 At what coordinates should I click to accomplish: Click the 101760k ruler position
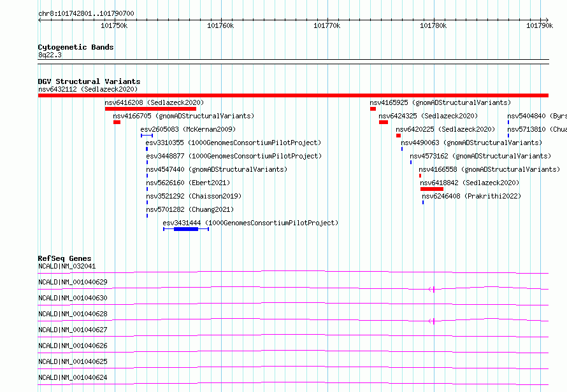click(x=220, y=25)
